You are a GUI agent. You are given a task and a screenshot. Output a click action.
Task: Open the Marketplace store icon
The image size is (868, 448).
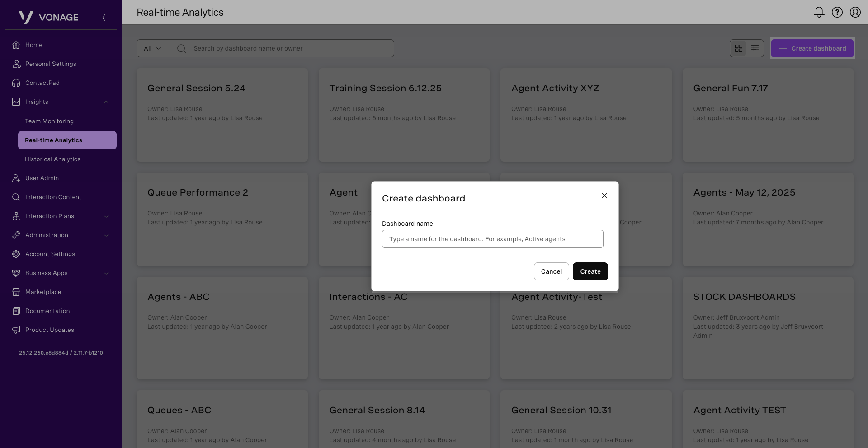click(16, 292)
